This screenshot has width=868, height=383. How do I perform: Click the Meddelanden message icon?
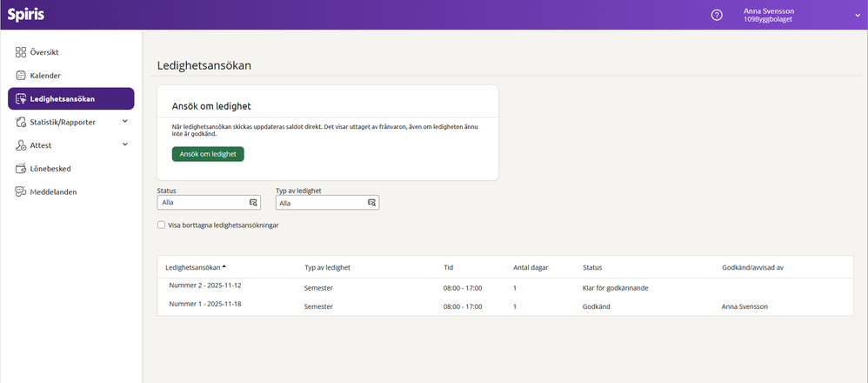[22, 191]
